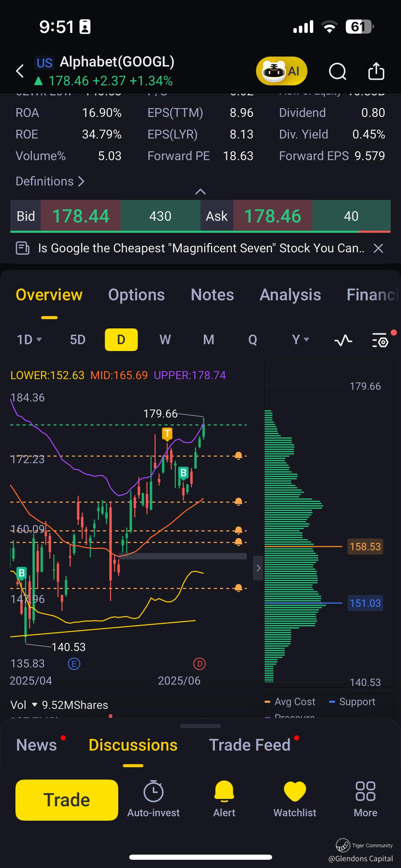
Task: Tap the bottom sheet handle bar
Action: [200, 726]
